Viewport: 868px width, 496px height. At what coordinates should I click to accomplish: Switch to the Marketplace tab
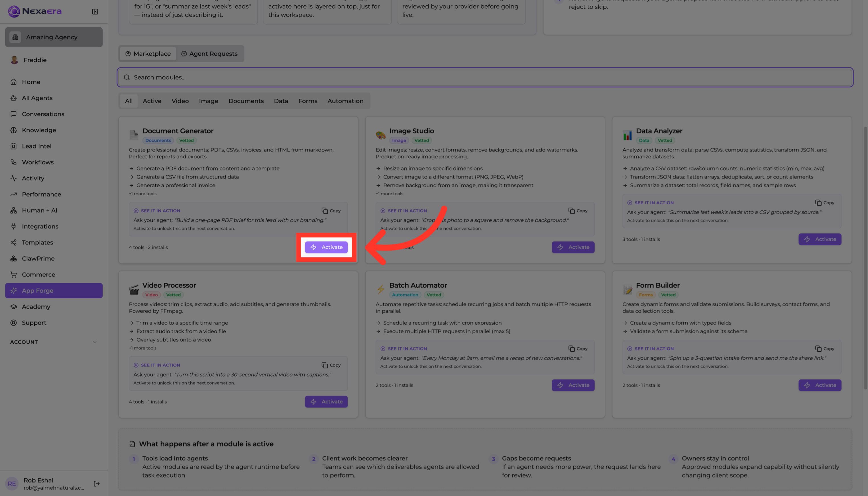point(148,54)
